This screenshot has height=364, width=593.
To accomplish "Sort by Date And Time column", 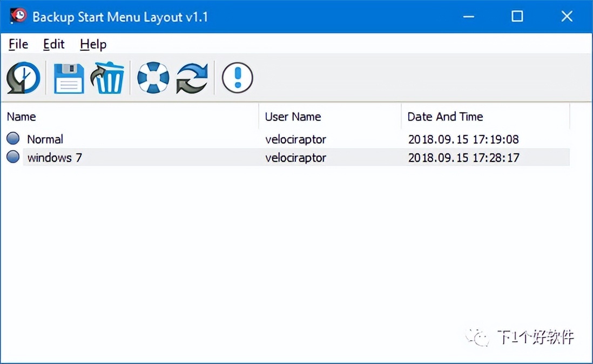I will [x=445, y=117].
